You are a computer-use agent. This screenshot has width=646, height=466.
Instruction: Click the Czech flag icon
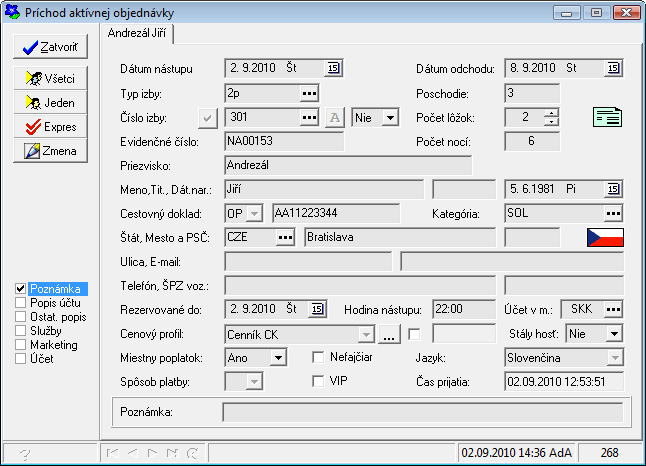(x=605, y=237)
